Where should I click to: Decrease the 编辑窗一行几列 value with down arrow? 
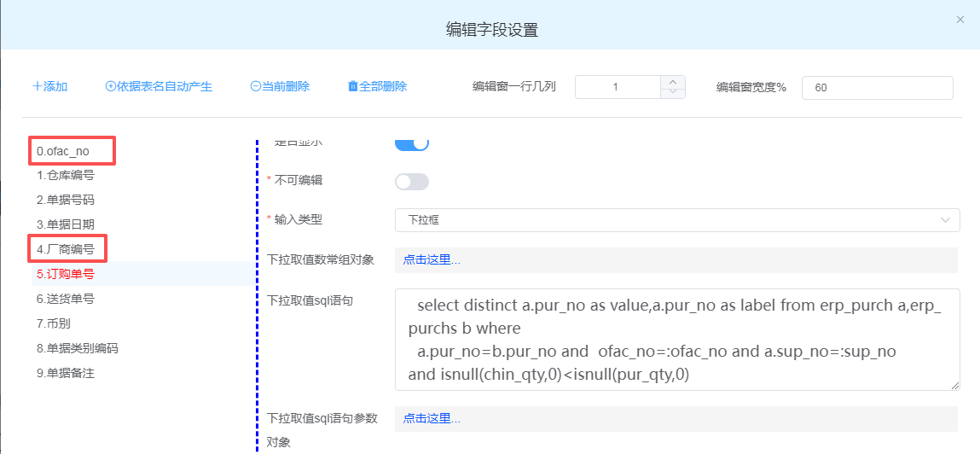[x=673, y=92]
